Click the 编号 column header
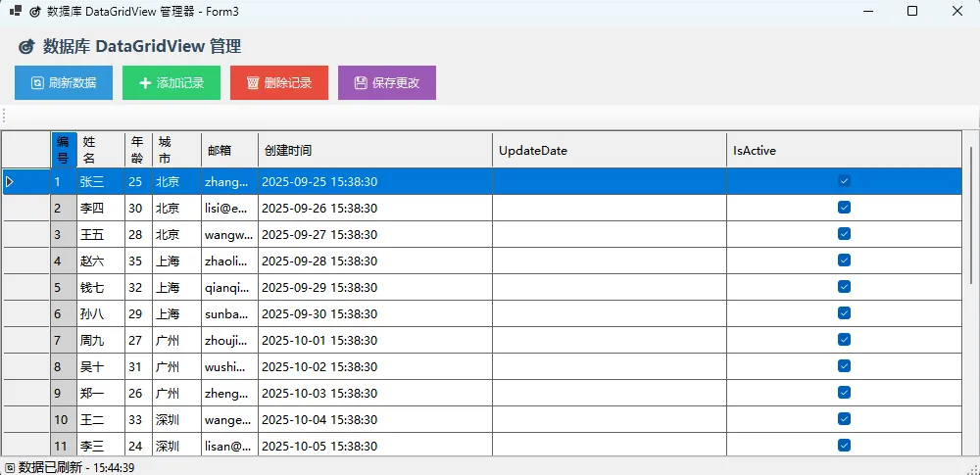Image resolution: width=980 pixels, height=475 pixels. click(63, 151)
